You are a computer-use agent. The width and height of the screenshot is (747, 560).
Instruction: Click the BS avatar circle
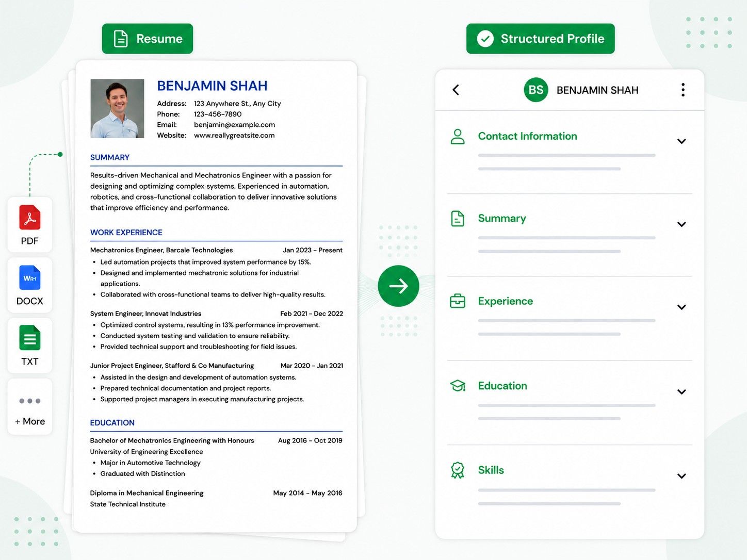[x=536, y=90]
